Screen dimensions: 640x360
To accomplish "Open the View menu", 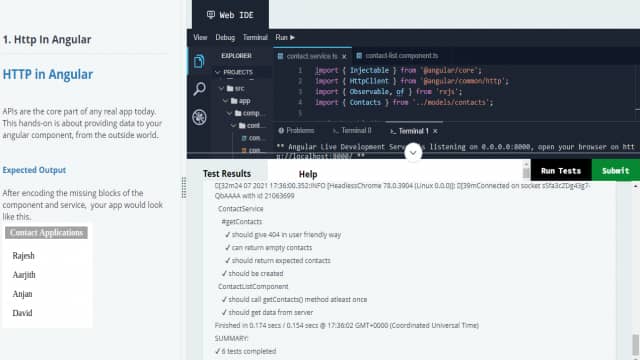I will pos(200,38).
